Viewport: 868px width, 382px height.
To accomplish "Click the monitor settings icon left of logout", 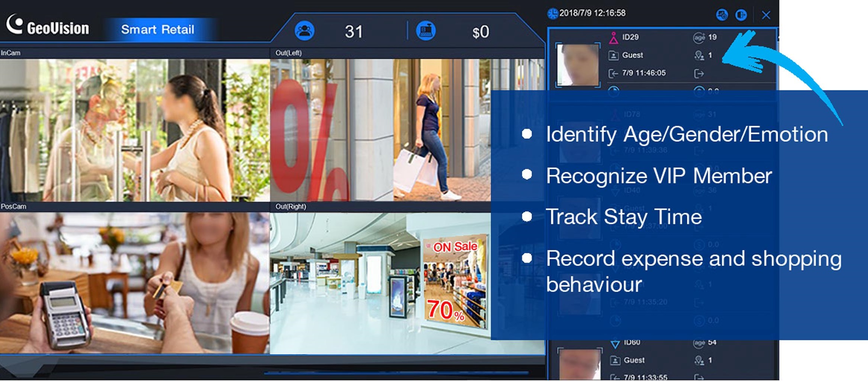I will pyautogui.click(x=722, y=15).
